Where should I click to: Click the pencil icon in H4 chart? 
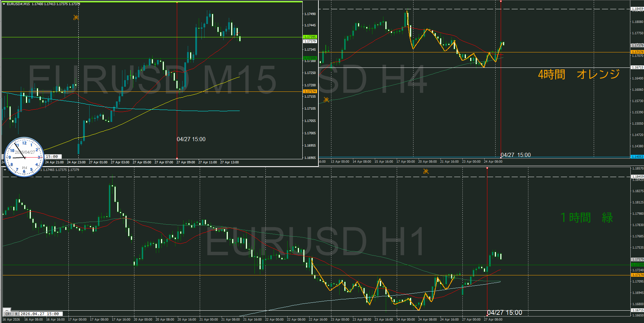(x=326, y=100)
